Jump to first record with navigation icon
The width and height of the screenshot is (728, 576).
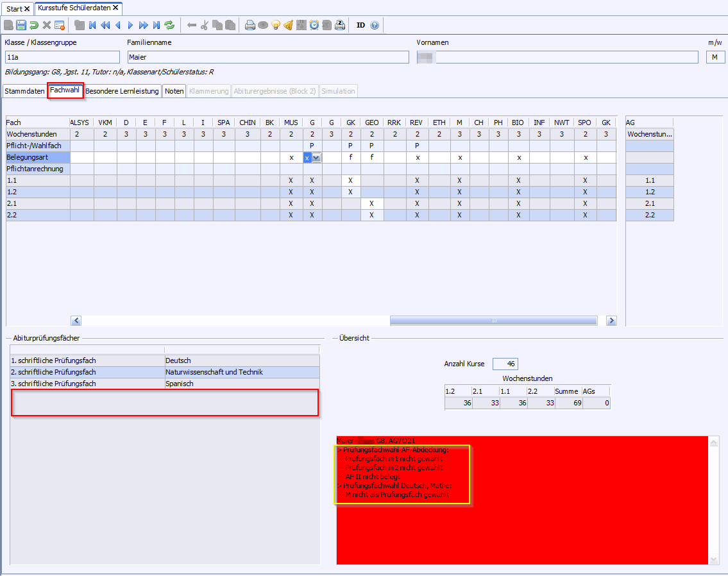[92, 25]
